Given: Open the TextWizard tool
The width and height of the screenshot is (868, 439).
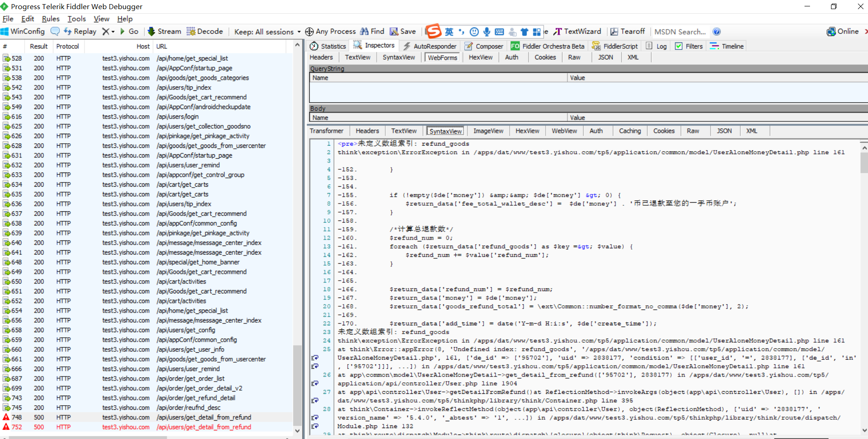Looking at the screenshot, I should (578, 31).
